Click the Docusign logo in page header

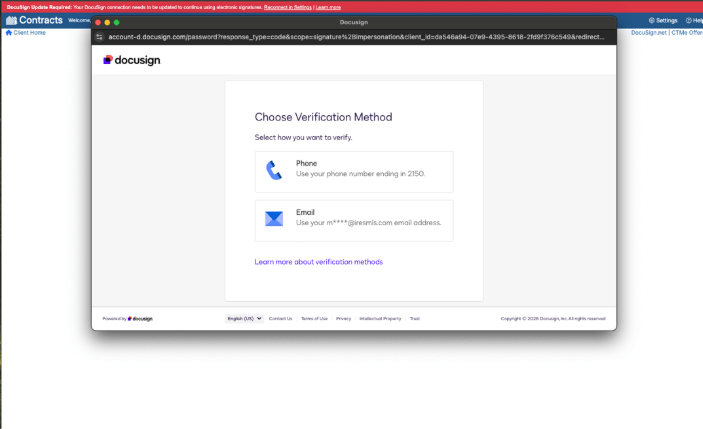pos(131,60)
